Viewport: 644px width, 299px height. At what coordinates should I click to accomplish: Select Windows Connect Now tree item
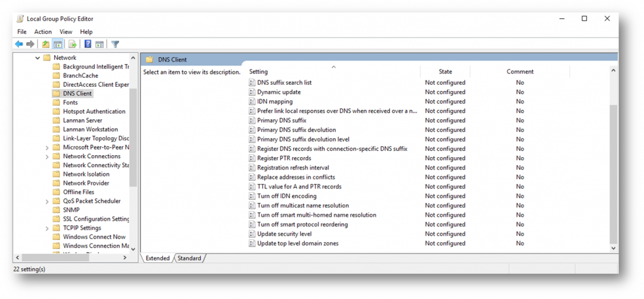coord(94,237)
